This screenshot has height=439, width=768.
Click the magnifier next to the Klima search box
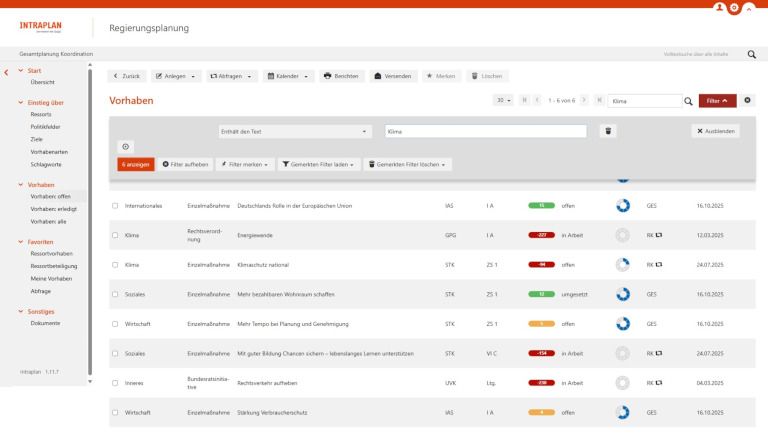tap(688, 101)
